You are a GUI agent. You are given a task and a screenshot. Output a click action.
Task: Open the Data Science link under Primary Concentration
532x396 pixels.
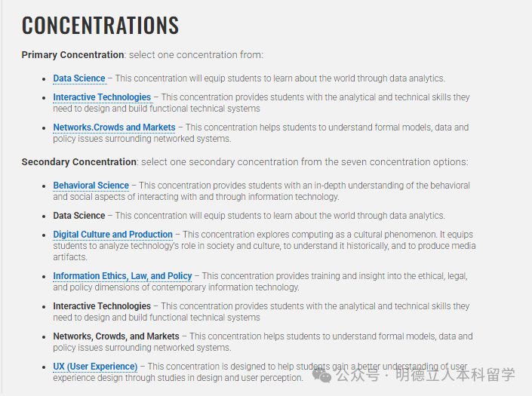coord(79,78)
